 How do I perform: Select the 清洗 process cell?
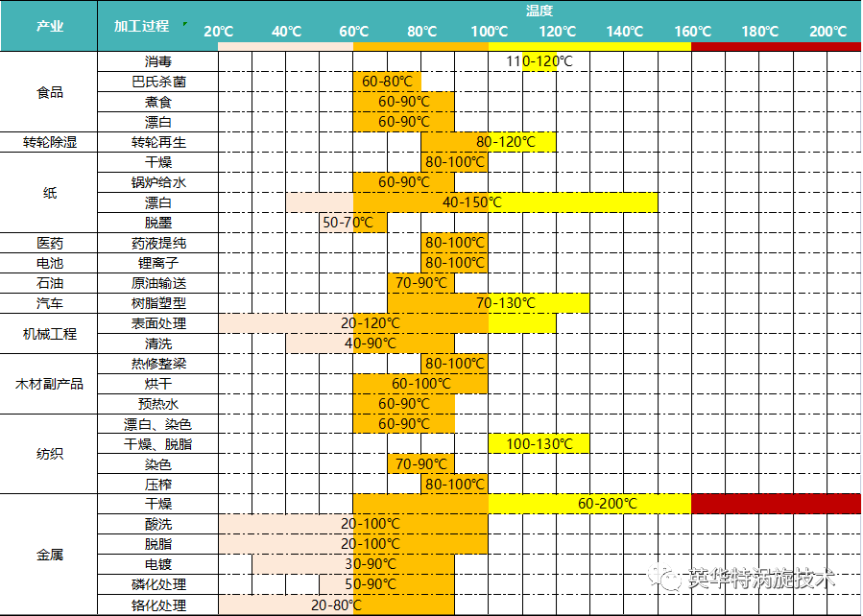click(158, 344)
